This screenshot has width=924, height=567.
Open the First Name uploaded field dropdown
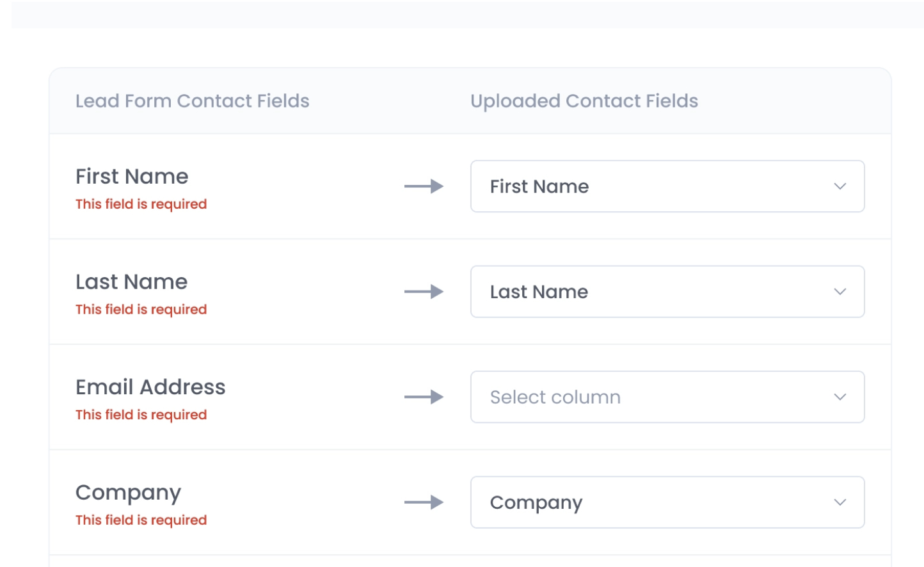tap(667, 186)
